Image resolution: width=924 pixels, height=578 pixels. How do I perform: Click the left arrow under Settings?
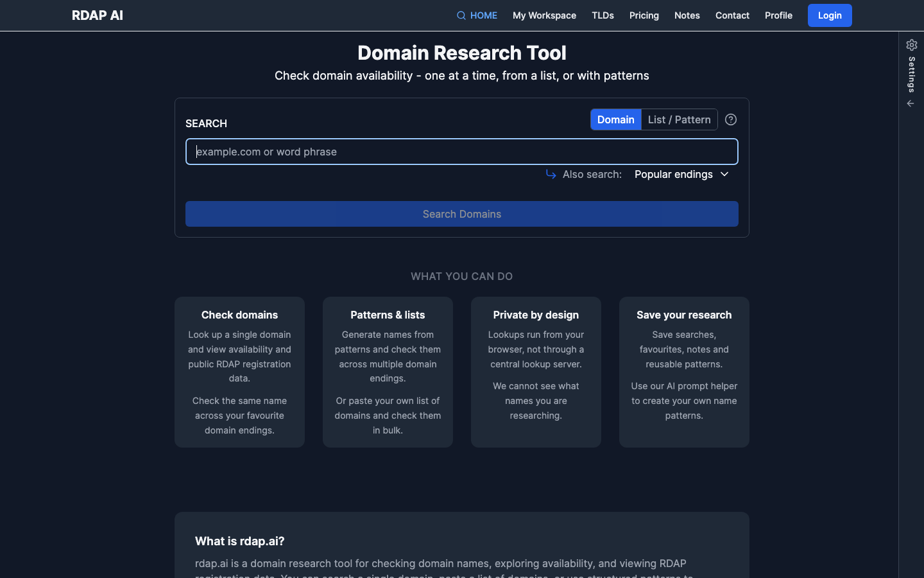pyautogui.click(x=911, y=103)
